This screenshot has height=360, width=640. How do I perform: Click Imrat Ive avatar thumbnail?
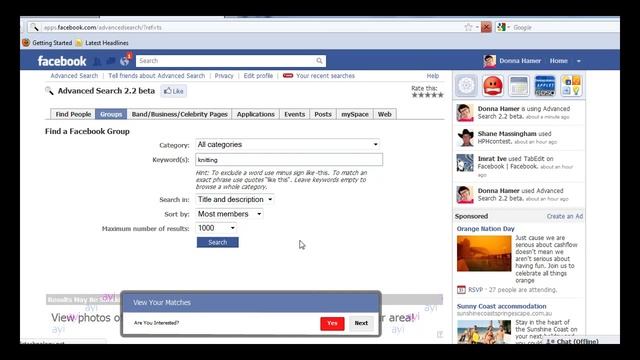coord(465,163)
